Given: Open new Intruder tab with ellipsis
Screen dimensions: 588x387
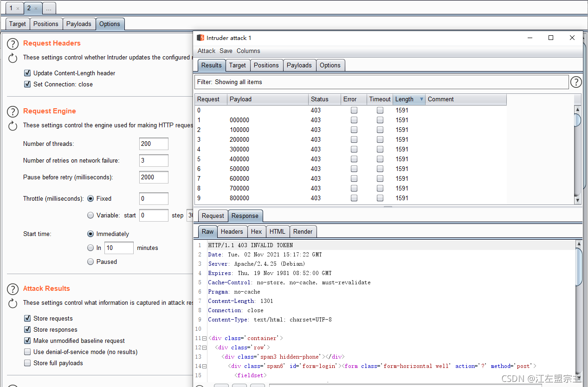Looking at the screenshot, I should point(49,8).
